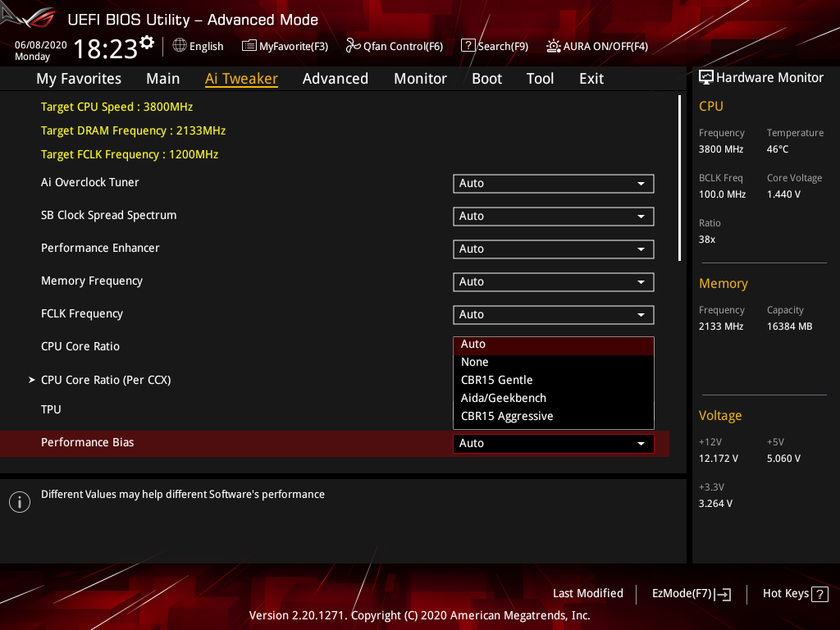Screen dimensions: 840x630
Task: Click memory capacity value 16384 MB
Action: tap(790, 326)
